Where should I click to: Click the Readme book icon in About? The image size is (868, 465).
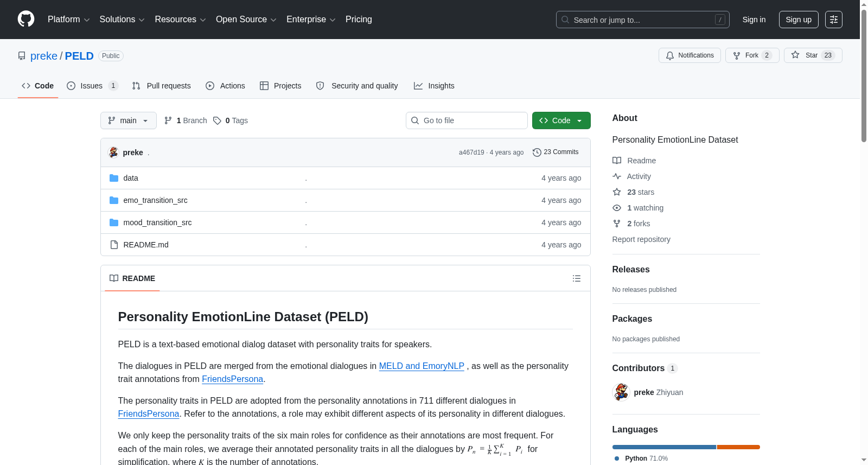[x=617, y=161]
